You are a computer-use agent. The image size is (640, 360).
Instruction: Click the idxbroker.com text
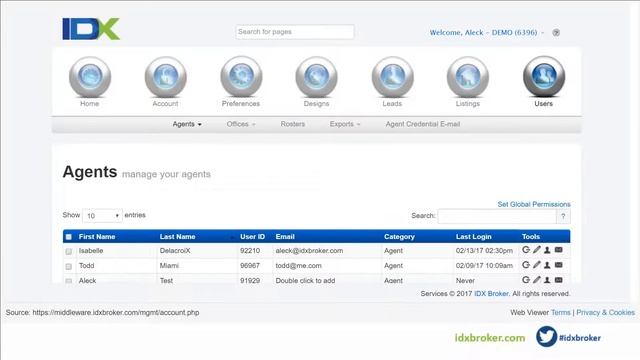pos(490,338)
